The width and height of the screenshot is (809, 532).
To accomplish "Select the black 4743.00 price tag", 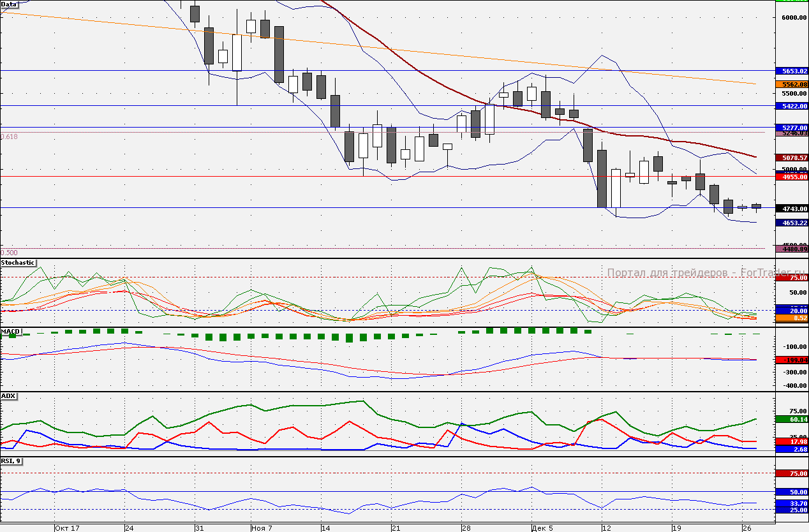I will pyautogui.click(x=792, y=209).
